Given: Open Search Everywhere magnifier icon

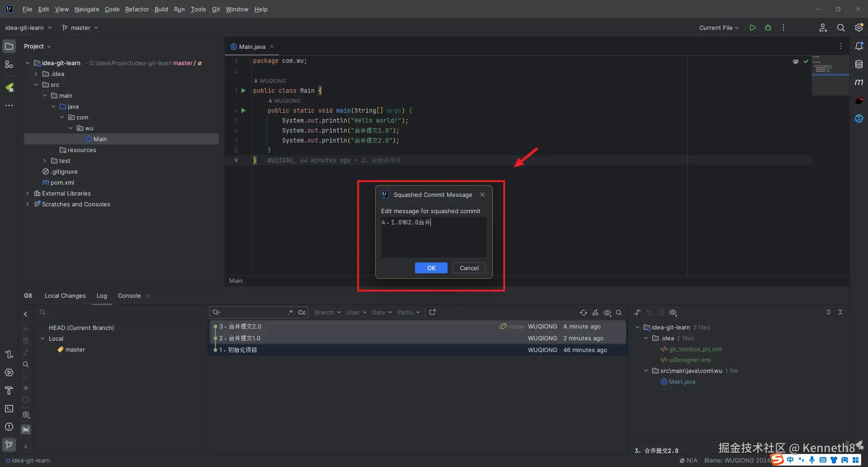Looking at the screenshot, I should coord(841,28).
